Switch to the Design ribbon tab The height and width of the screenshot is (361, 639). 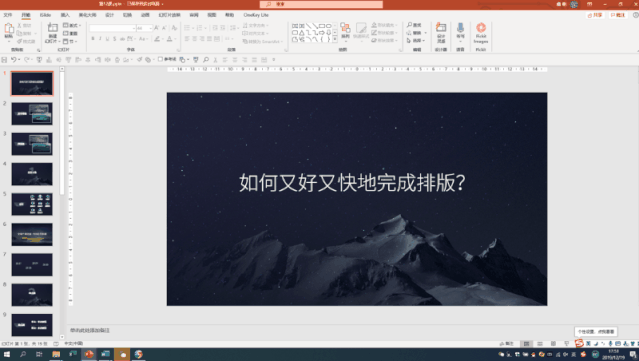(x=109, y=15)
